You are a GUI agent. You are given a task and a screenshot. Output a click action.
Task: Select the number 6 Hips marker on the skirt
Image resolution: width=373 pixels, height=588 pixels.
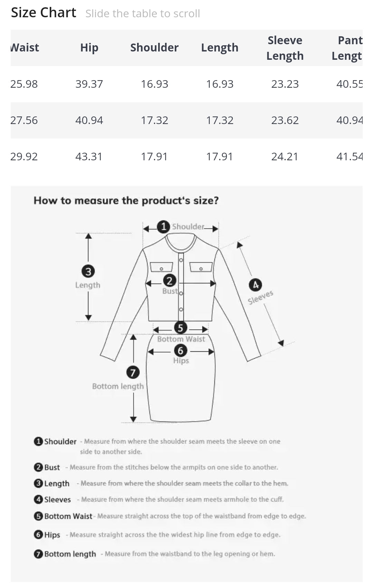[180, 351]
